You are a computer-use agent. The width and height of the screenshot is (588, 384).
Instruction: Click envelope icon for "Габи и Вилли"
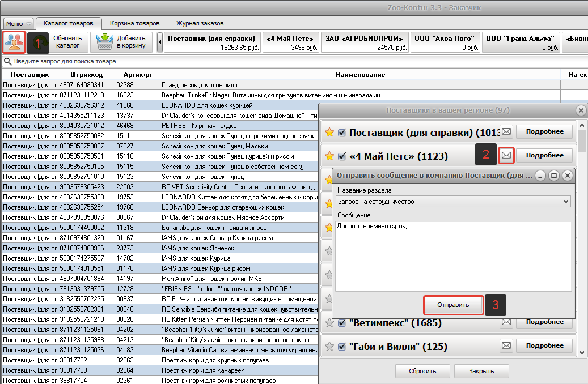pyautogui.click(x=506, y=345)
